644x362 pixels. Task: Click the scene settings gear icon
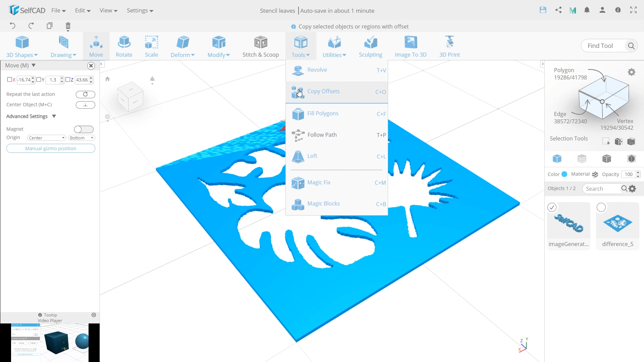click(632, 72)
